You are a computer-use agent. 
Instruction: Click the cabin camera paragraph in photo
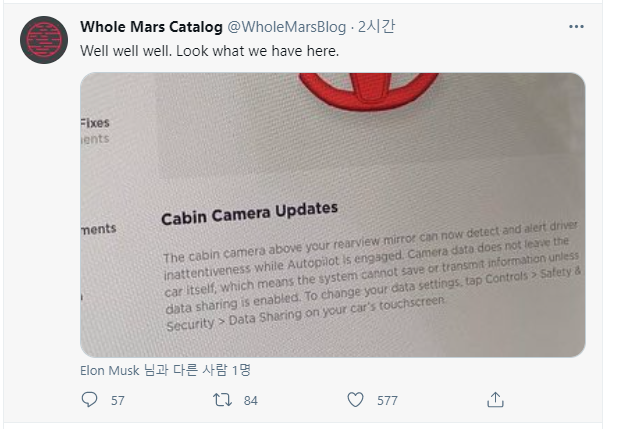[x=370, y=278]
